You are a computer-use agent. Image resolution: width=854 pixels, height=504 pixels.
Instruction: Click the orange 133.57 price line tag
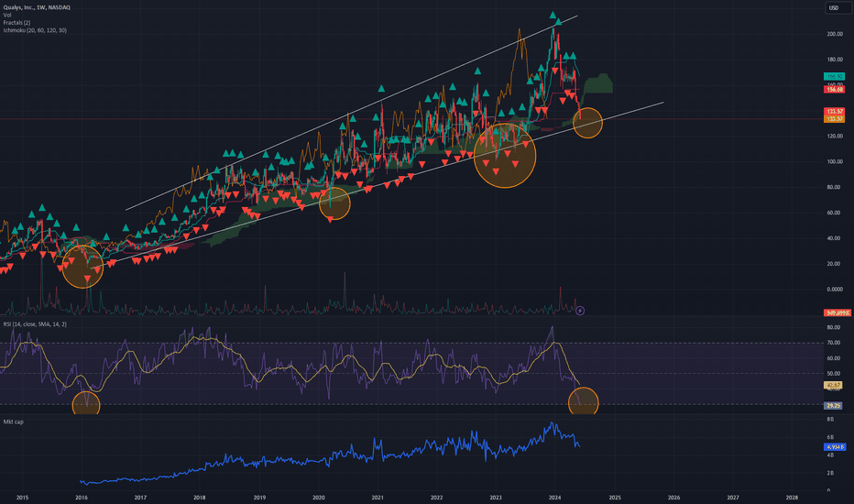(835, 119)
